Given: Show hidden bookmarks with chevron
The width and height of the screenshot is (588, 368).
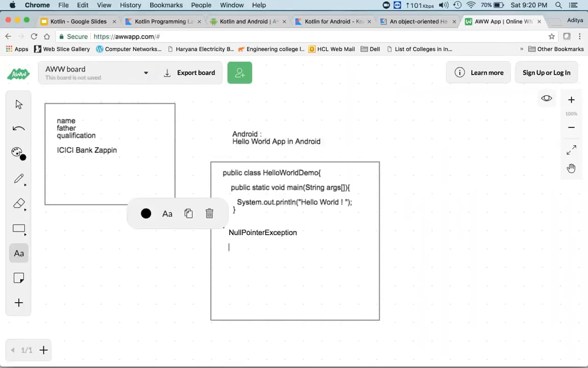Looking at the screenshot, I should coord(522,49).
